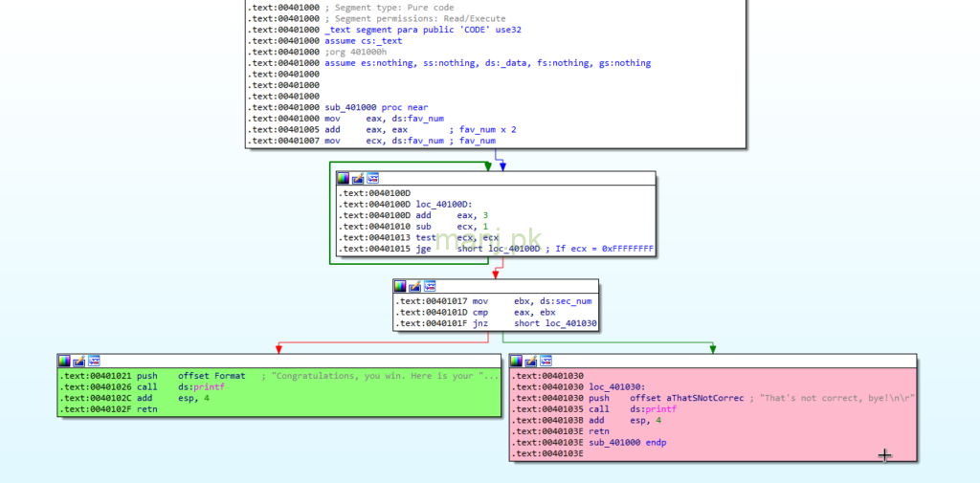Click the set color icon on the pink block

click(x=517, y=361)
